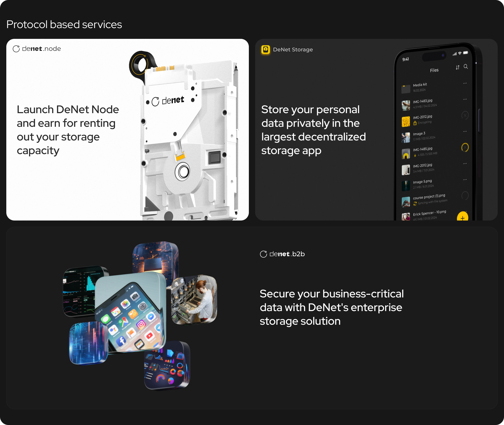Image resolution: width=504 pixels, height=425 pixels.
Task: Click the sort arrows icon beside search
Action: pyautogui.click(x=458, y=67)
